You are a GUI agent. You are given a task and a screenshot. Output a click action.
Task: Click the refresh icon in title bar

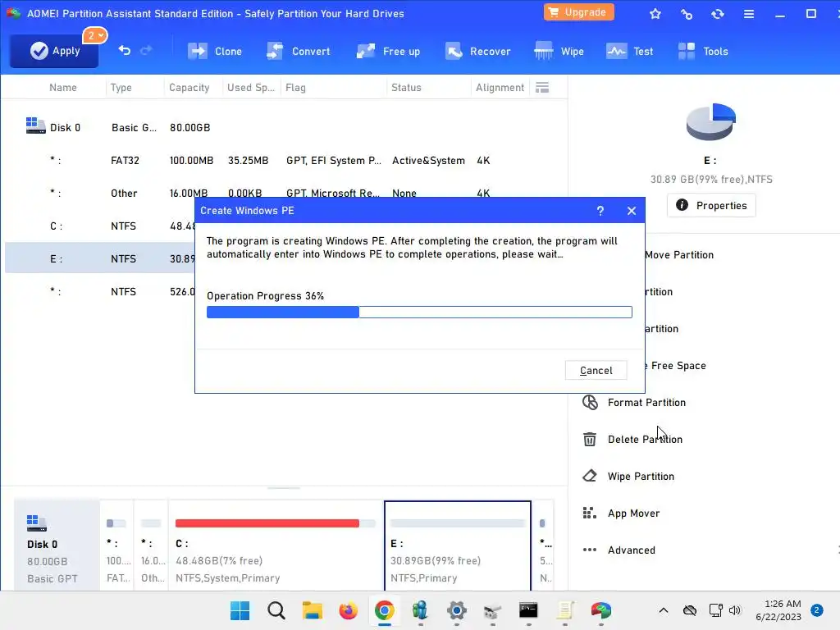click(717, 14)
